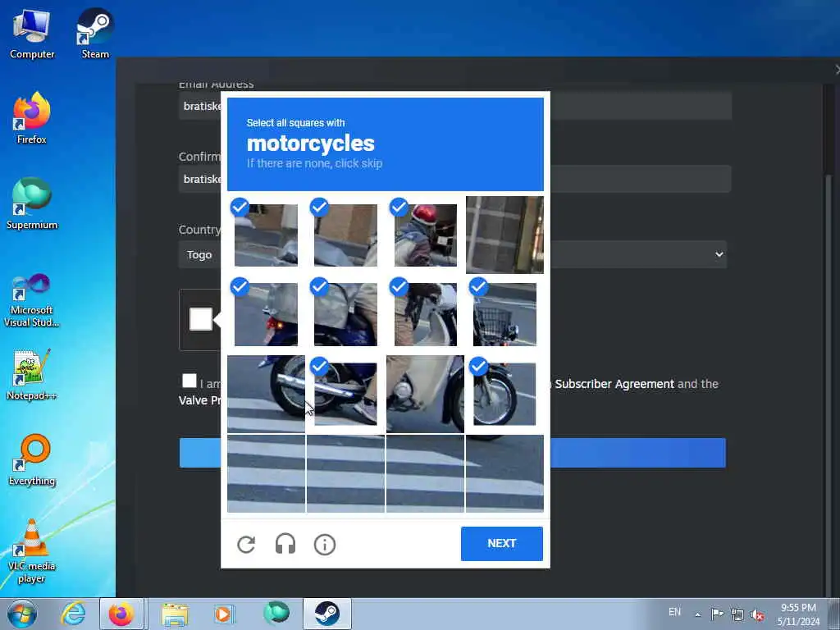The height and width of the screenshot is (630, 840).
Task: Select crosswalk tile in row four, column three
Action: [x=426, y=473]
